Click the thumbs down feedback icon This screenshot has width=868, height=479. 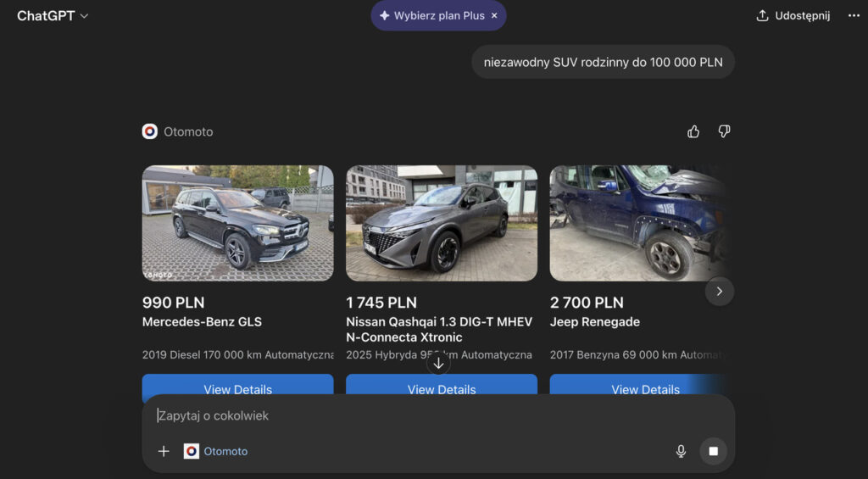tap(724, 131)
